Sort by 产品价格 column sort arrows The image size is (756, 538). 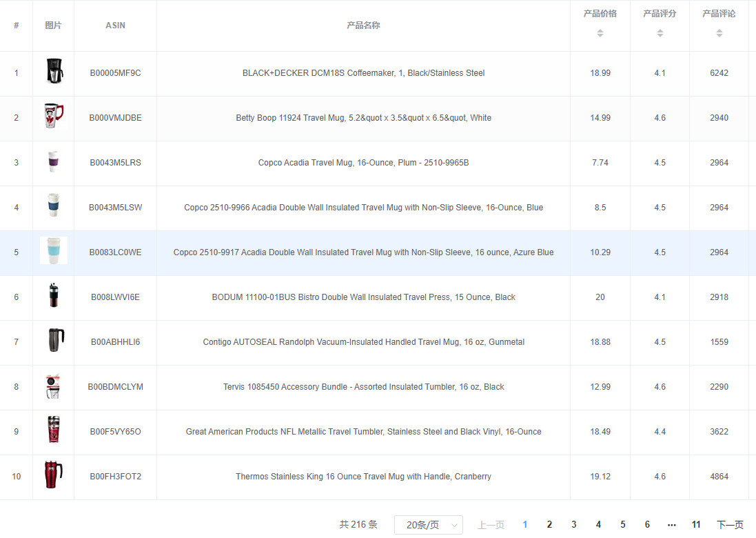(x=600, y=33)
